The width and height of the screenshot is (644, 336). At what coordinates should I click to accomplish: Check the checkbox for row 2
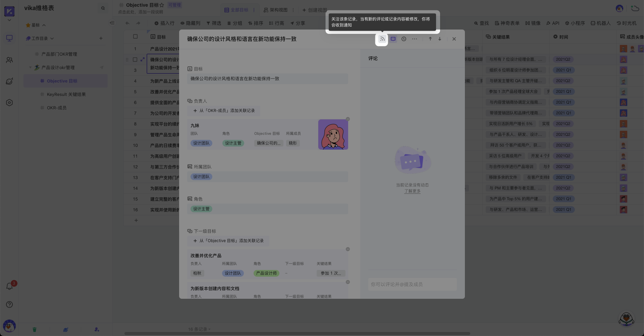pyautogui.click(x=135, y=59)
